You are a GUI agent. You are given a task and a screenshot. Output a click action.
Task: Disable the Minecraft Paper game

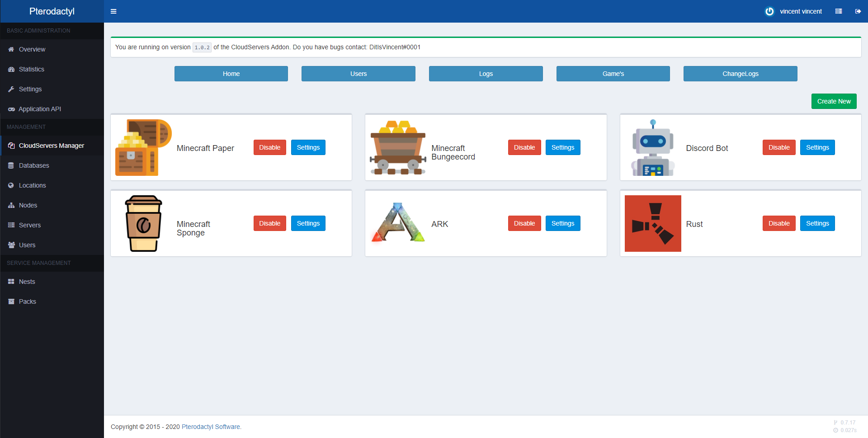269,147
